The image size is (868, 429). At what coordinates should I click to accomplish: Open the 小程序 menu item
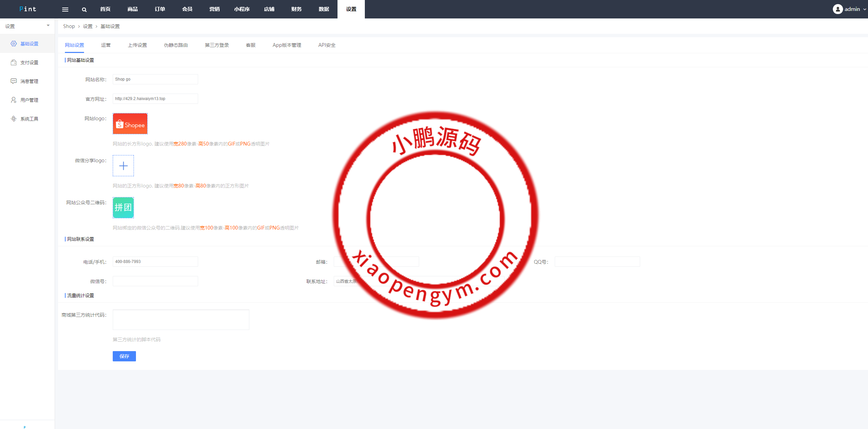point(242,9)
